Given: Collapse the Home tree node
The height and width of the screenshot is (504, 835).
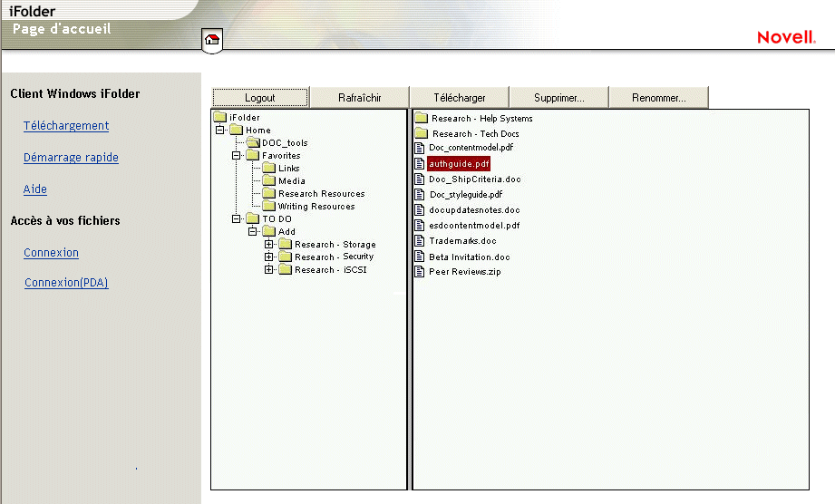Looking at the screenshot, I should click(x=220, y=130).
